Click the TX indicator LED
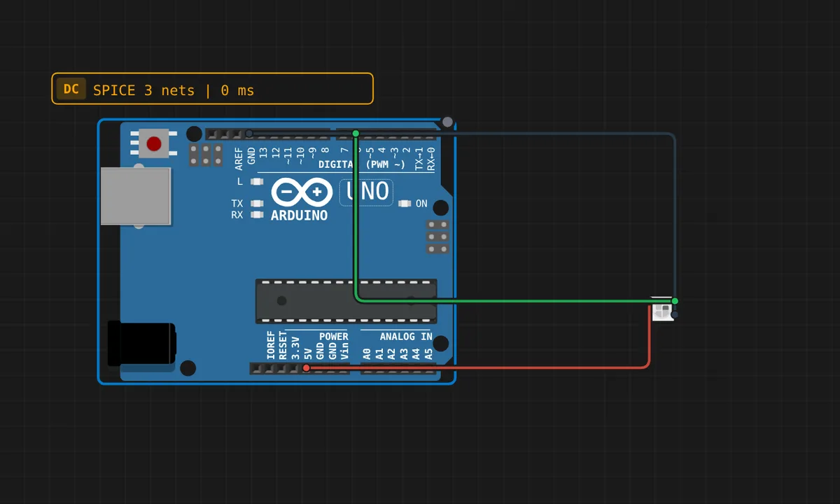The height and width of the screenshot is (504, 840). tap(257, 204)
